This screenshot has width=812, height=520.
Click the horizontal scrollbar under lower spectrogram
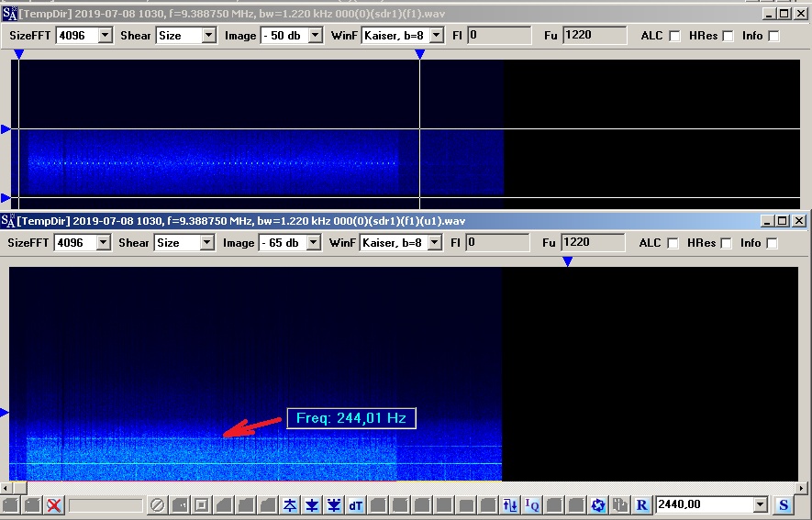click(x=404, y=488)
